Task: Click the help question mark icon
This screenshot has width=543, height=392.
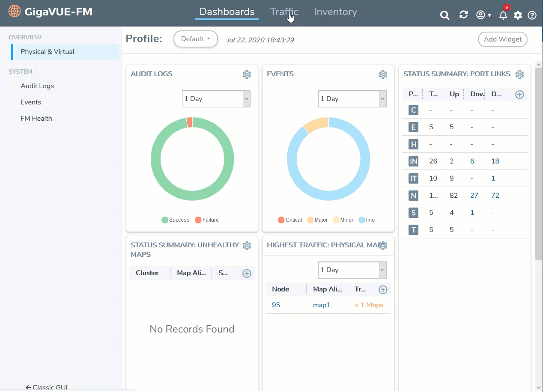Action: click(x=532, y=15)
